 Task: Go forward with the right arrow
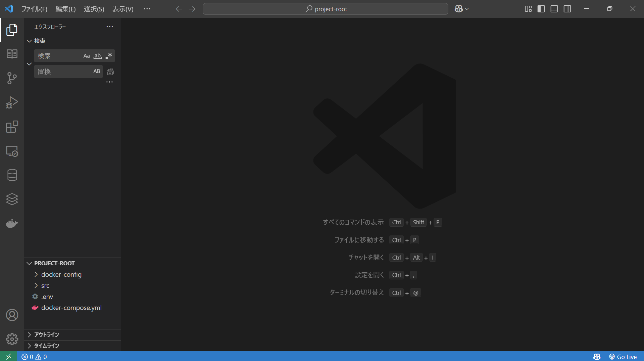[192, 9]
